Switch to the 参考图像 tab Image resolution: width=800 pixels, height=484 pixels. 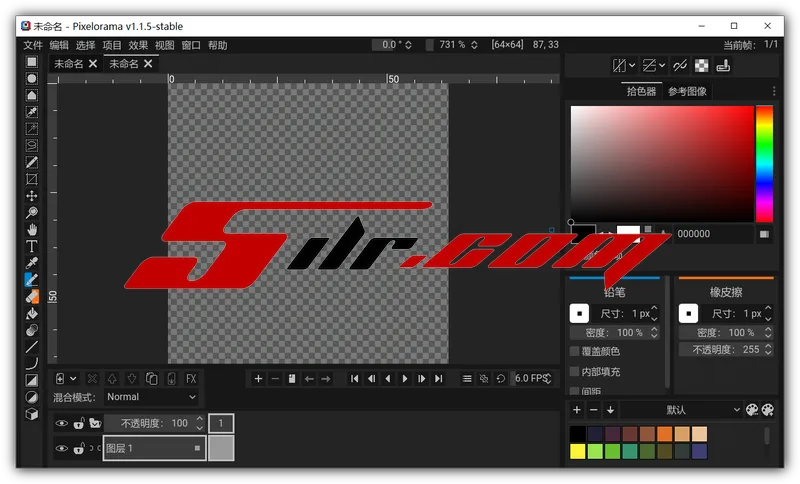click(687, 91)
